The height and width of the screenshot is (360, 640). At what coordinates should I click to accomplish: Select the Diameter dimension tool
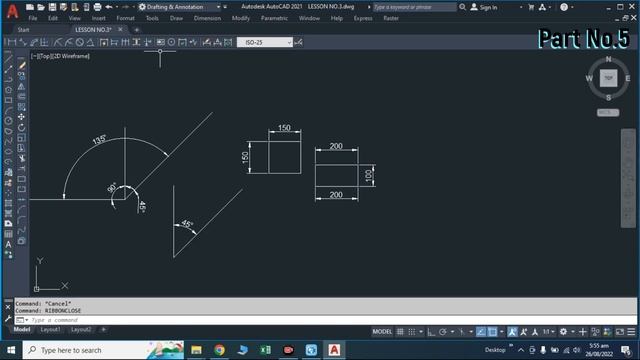point(80,42)
